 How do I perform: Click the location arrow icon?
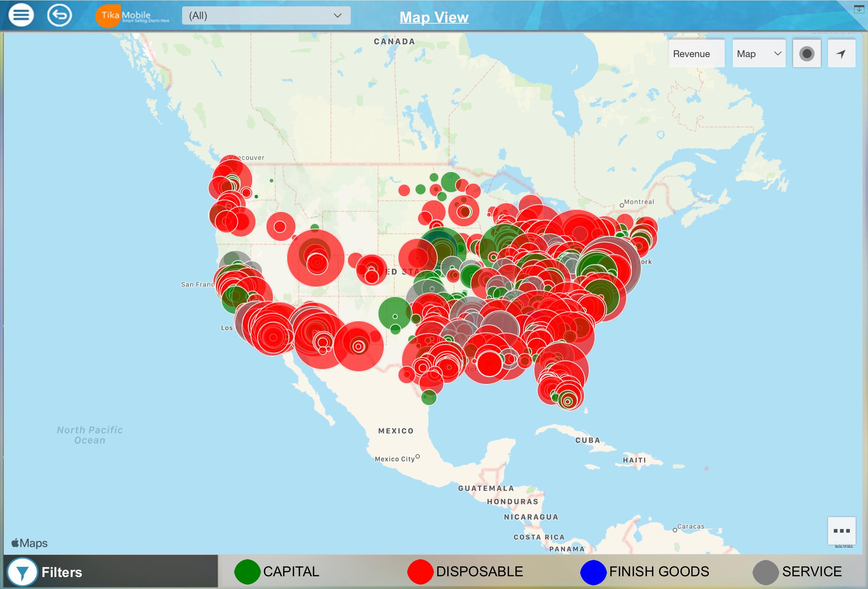click(x=841, y=54)
